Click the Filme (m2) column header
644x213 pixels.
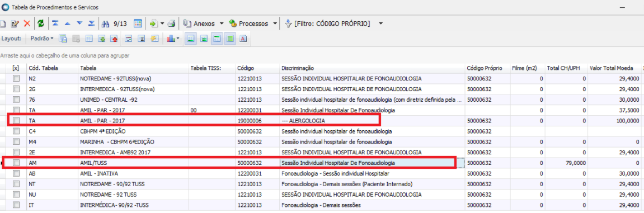pyautogui.click(x=528, y=68)
